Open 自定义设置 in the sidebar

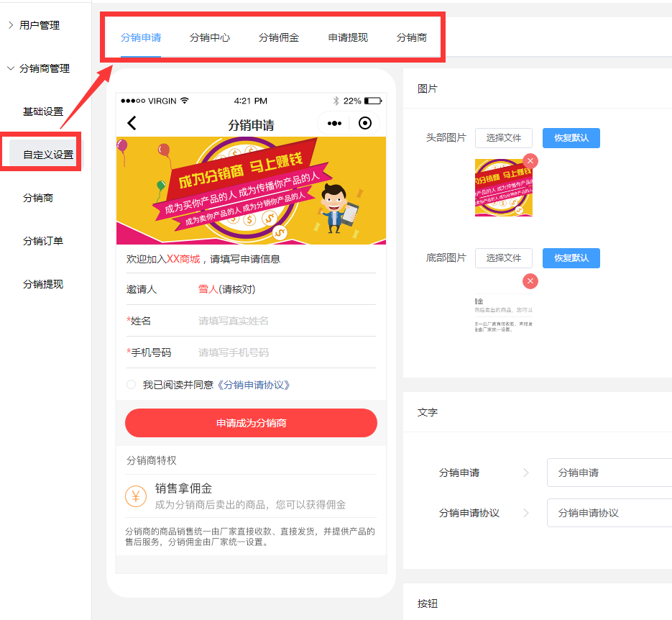point(48,155)
